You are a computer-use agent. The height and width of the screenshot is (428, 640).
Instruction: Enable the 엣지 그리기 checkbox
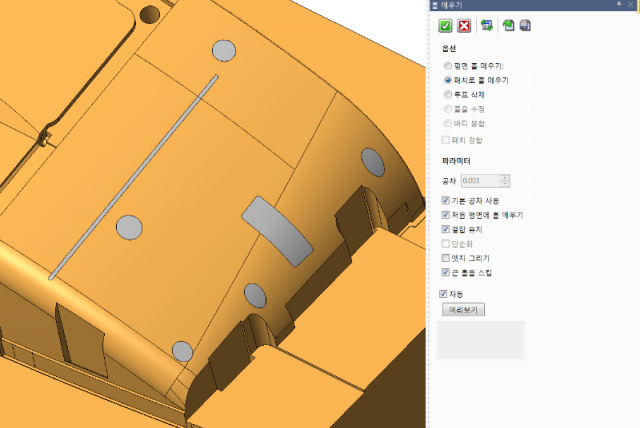tap(446, 258)
